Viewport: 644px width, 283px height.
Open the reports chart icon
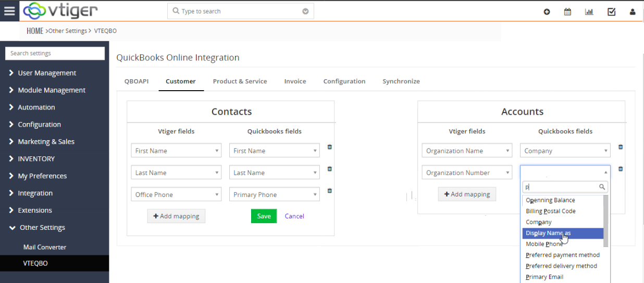(589, 11)
